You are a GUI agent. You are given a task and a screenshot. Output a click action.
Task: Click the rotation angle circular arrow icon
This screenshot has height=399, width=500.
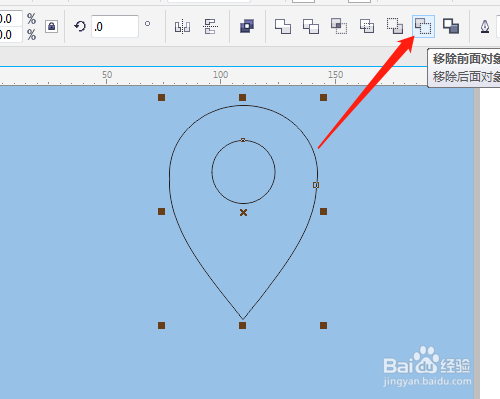(x=80, y=26)
